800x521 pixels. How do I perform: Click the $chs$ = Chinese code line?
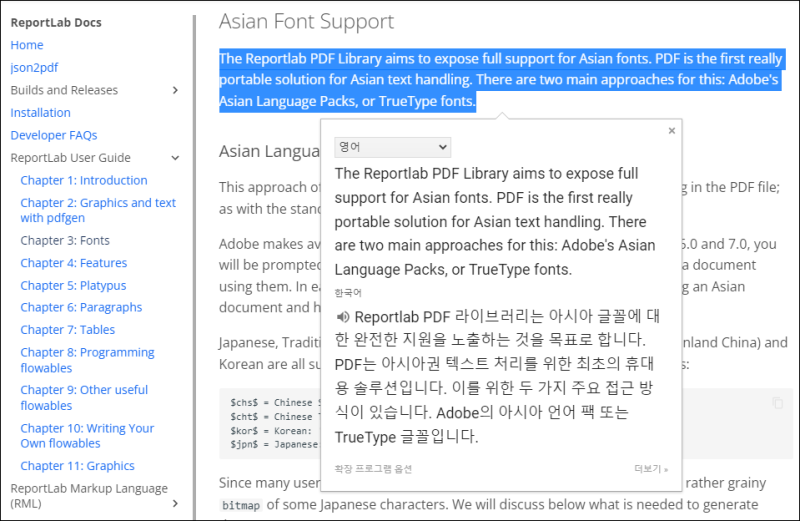(x=276, y=403)
